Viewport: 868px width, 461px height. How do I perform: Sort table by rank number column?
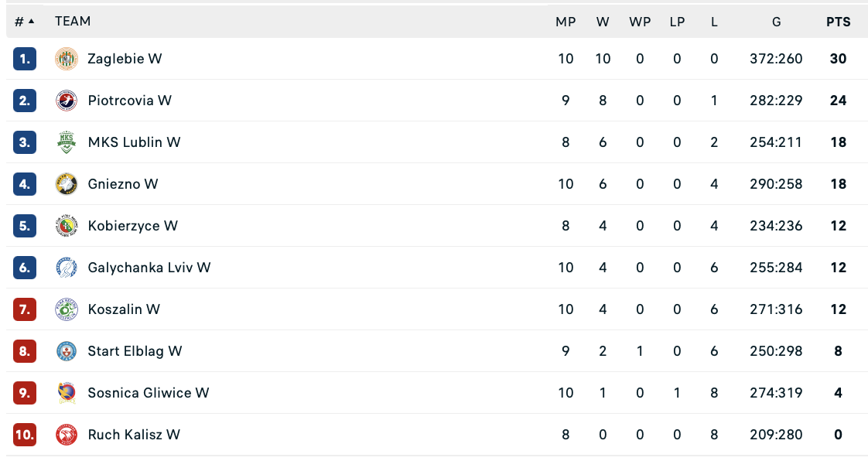(24, 22)
